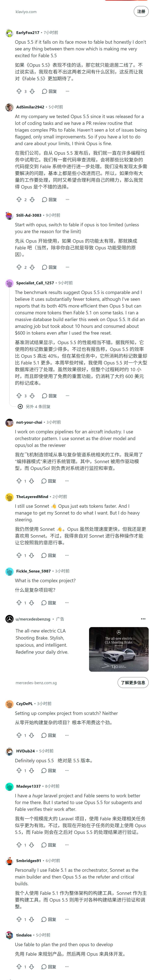The height and width of the screenshot is (980, 151).
Task: Expand 另外 4 条回复 replies
Action: point(34,407)
